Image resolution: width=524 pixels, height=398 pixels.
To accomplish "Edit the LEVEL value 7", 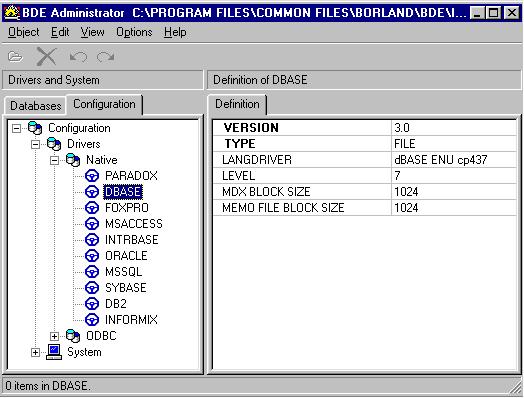I will [x=454, y=176].
